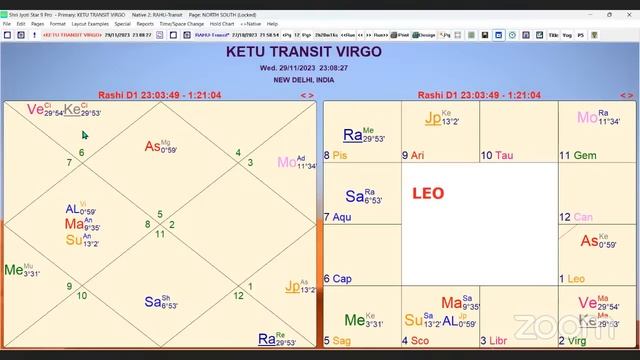
Task: Click Jp 13°2' in the 9 Ari cell
Action: [x=442, y=118]
